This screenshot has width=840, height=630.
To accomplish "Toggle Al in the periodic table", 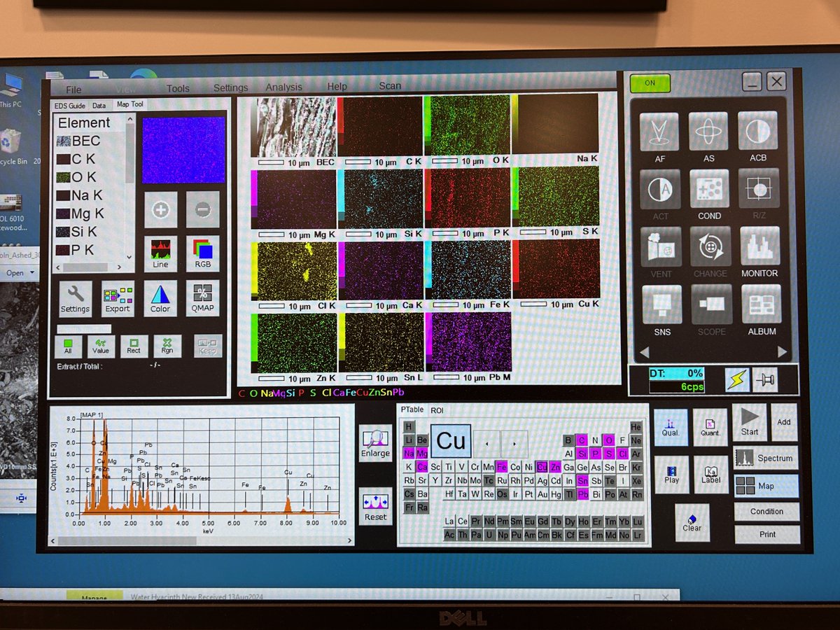I will pos(568,454).
